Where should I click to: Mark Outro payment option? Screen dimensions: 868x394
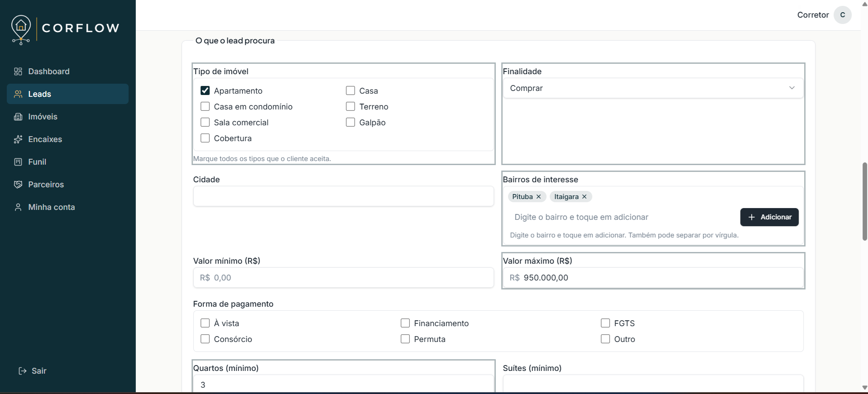pos(605,339)
